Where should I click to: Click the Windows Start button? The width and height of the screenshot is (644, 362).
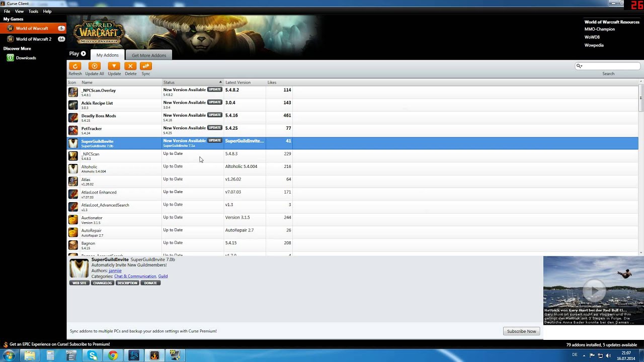pyautogui.click(x=9, y=355)
